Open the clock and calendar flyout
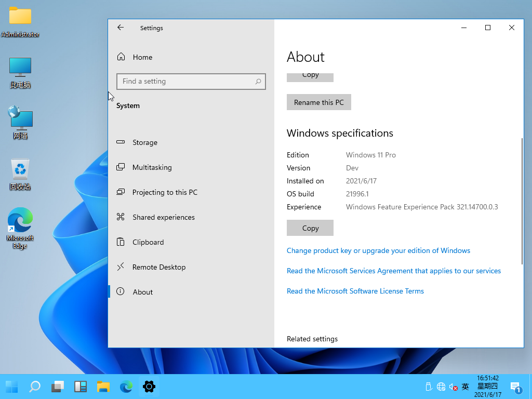 click(x=488, y=387)
